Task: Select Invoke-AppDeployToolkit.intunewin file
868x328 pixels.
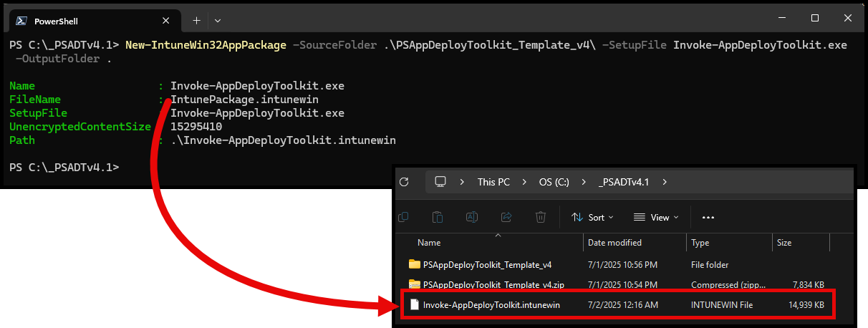Action: [491, 305]
